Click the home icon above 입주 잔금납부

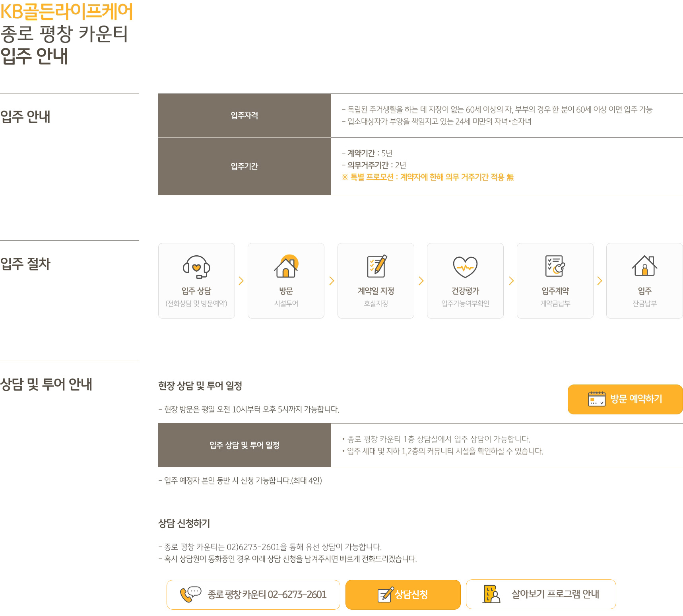(644, 266)
